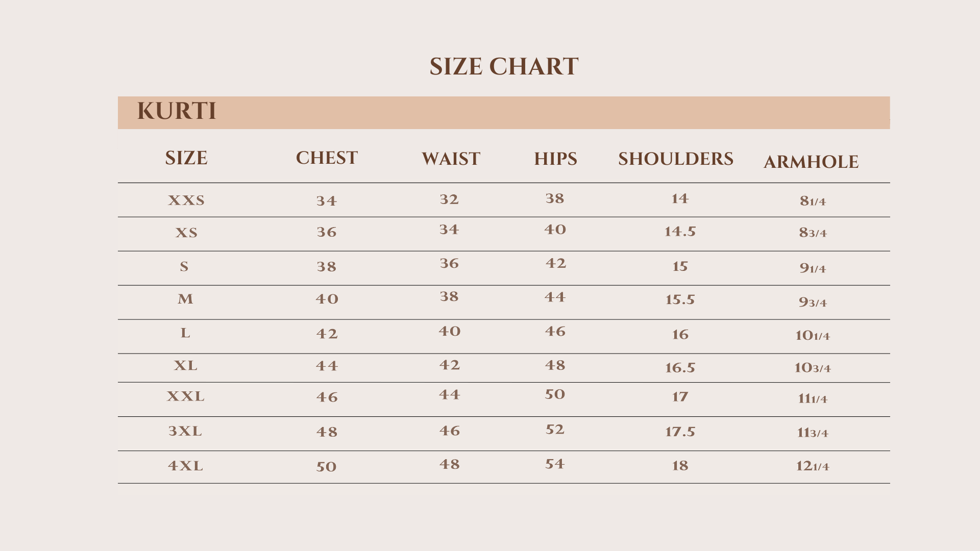Select the armhole value for size 4XL
The width and height of the screenshot is (980, 551).
coord(813,466)
